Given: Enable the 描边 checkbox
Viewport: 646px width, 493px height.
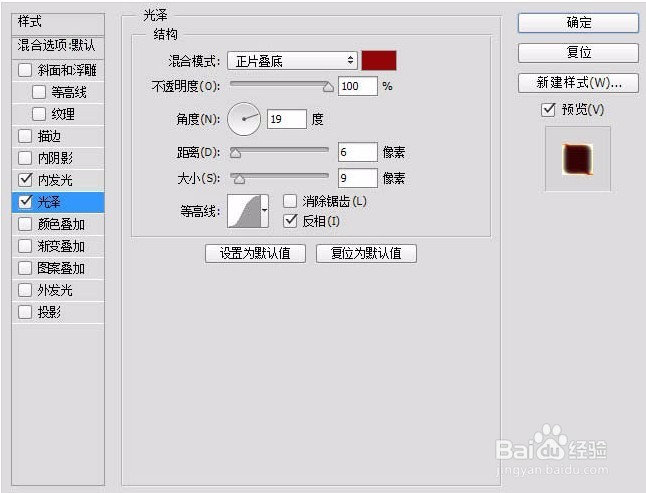Looking at the screenshot, I should [25, 136].
